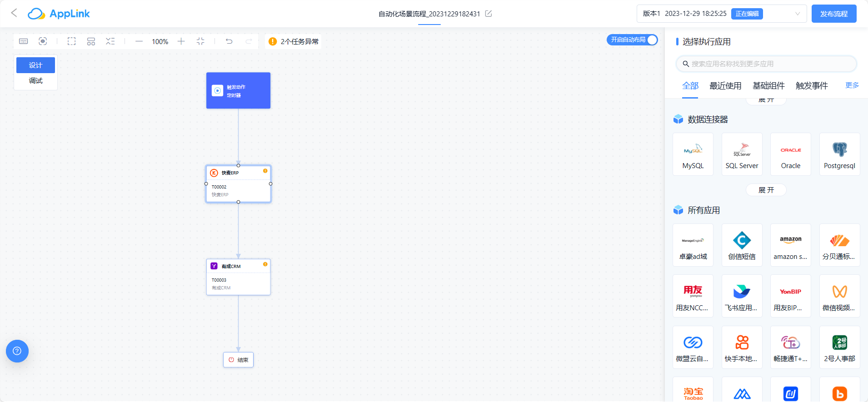Image resolution: width=868 pixels, height=402 pixels.
Task: Click the 100% zoom level
Action: coord(160,42)
